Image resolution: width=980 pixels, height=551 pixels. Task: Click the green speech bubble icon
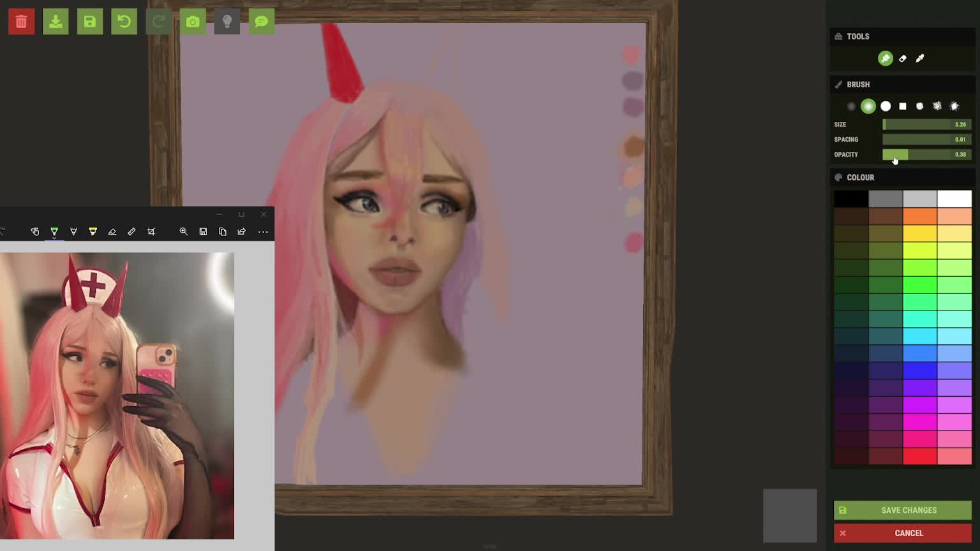click(x=262, y=22)
